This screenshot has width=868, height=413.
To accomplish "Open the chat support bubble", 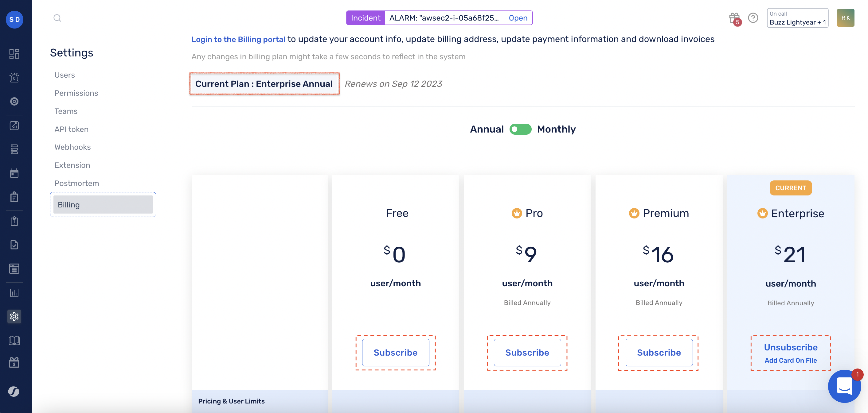I will [844, 386].
